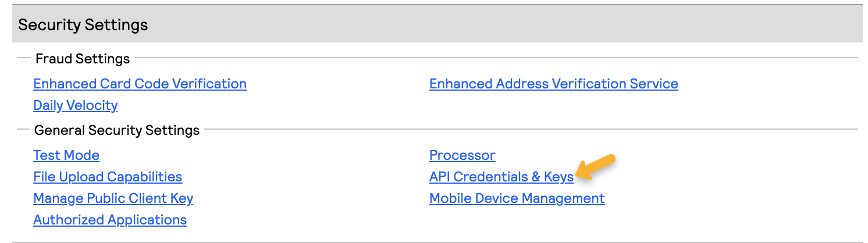Open Enhanced Card Code Verification settings
Image resolution: width=868 pixels, height=243 pixels.
coord(140,84)
